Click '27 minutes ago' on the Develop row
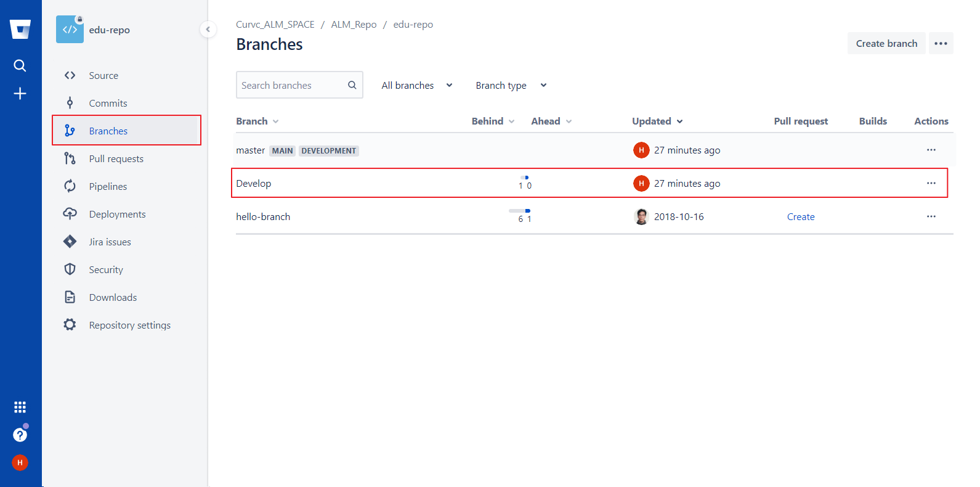This screenshot has height=487, width=980. click(x=687, y=184)
